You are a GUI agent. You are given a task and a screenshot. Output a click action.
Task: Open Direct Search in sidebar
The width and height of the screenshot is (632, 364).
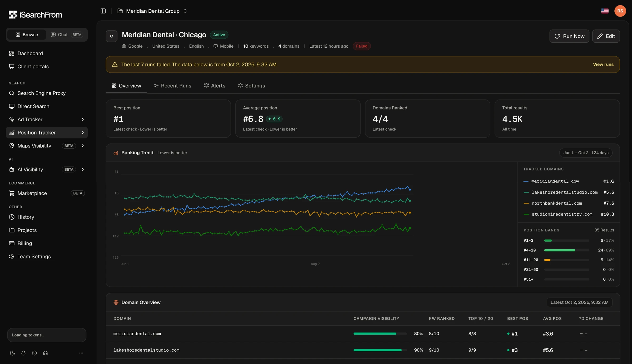tap(47, 106)
